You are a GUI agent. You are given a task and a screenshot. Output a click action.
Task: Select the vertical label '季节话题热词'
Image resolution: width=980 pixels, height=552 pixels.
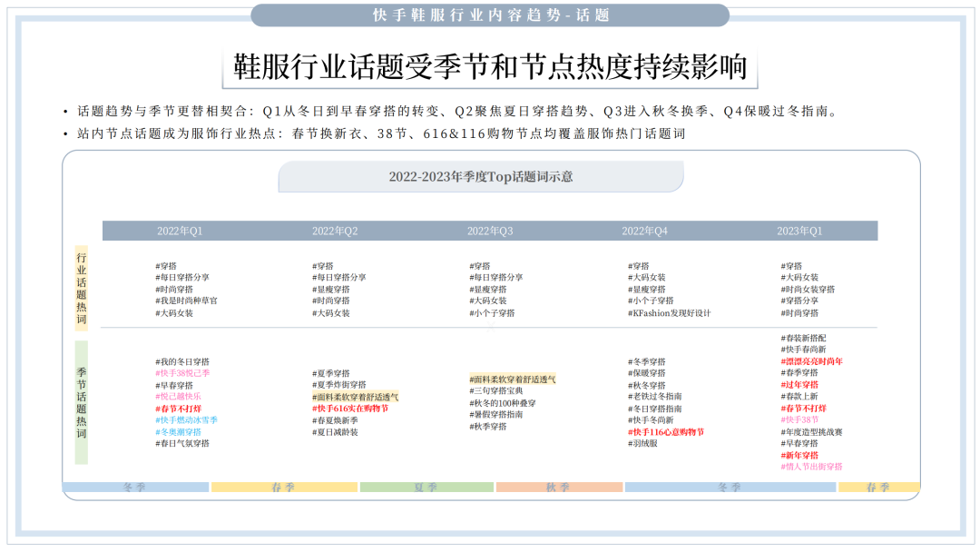tap(82, 402)
